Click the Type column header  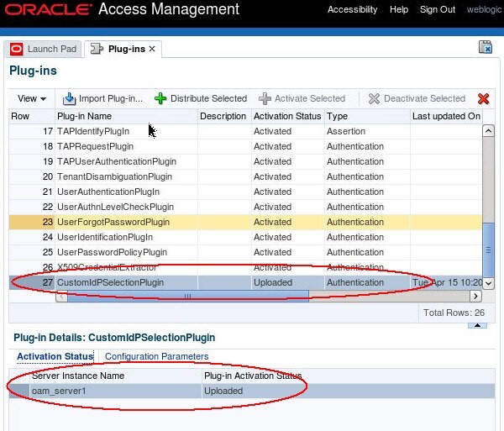click(367, 116)
